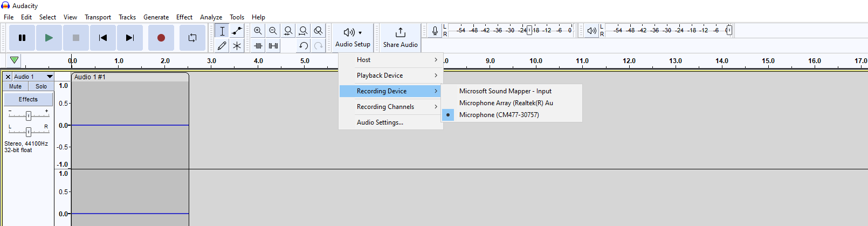Click the Undo arrow icon

click(x=304, y=46)
